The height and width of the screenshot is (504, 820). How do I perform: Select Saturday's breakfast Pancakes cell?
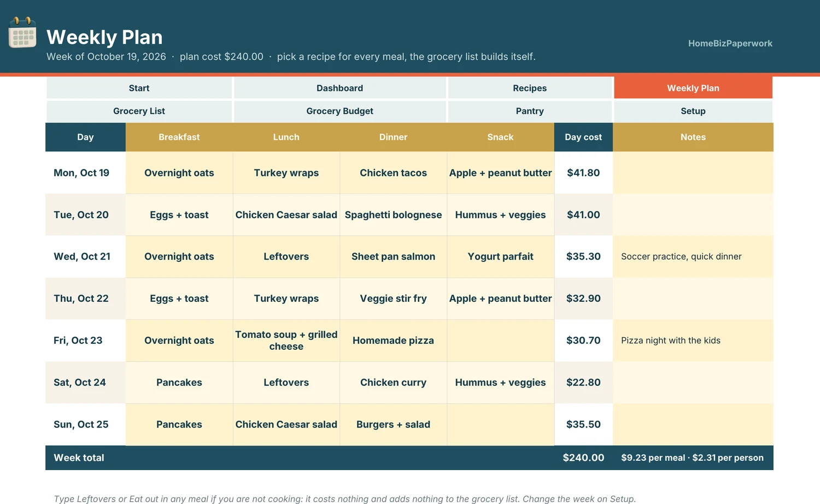[179, 383]
